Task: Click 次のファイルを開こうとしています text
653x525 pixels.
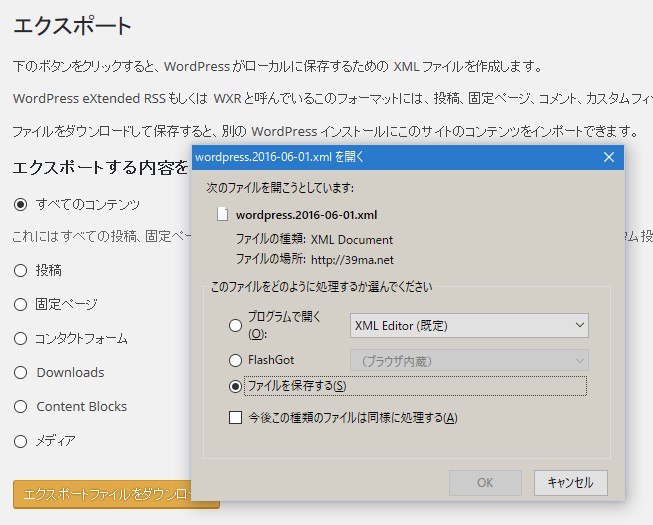Action: click(x=280, y=188)
